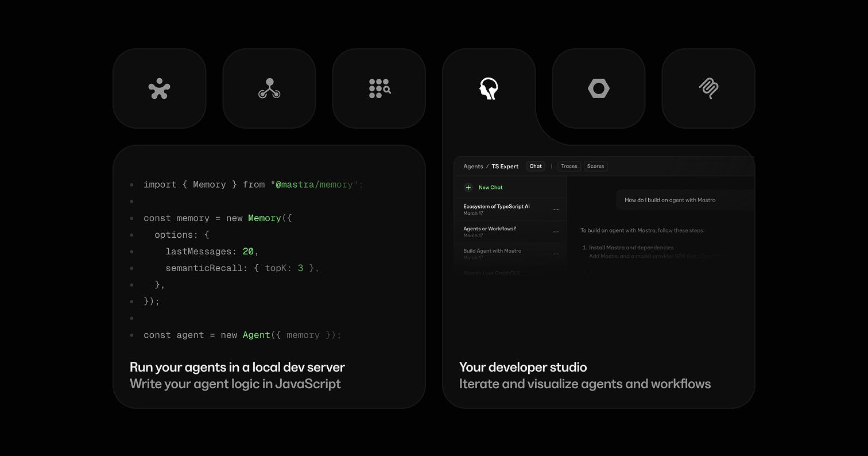Open options for Build Agent with Mastra chat
The height and width of the screenshot is (456, 868).
[556, 254]
